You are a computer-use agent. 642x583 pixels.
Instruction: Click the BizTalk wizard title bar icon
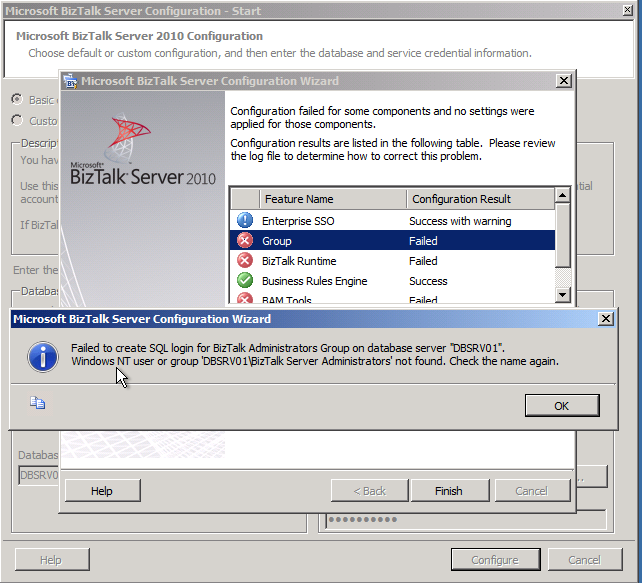tap(70, 81)
